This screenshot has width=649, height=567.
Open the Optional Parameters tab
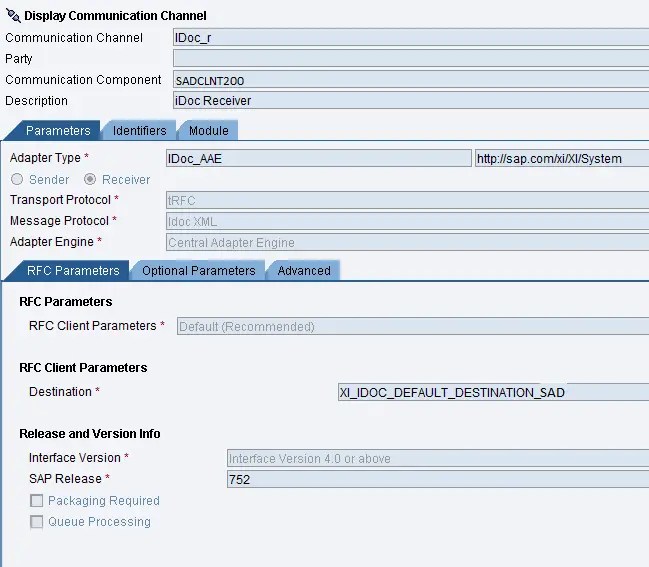199,271
